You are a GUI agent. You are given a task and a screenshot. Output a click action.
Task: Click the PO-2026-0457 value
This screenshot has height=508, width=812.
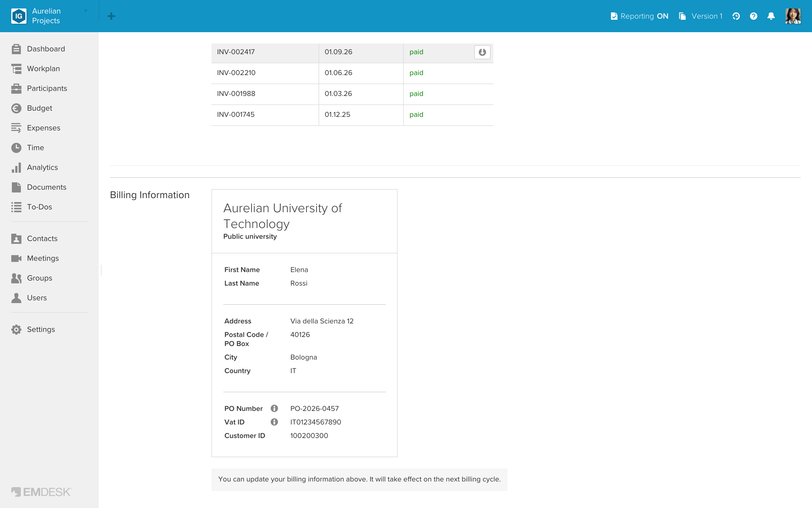(314, 409)
